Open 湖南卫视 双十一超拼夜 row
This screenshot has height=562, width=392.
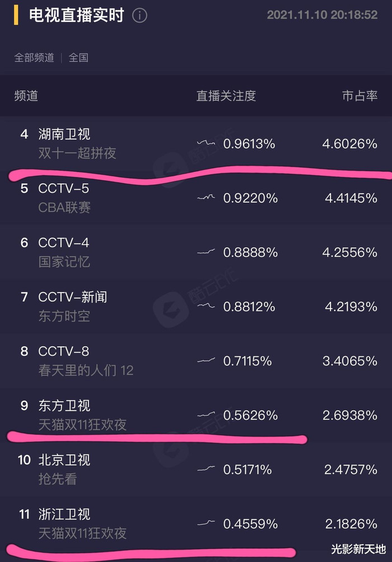tap(196, 144)
